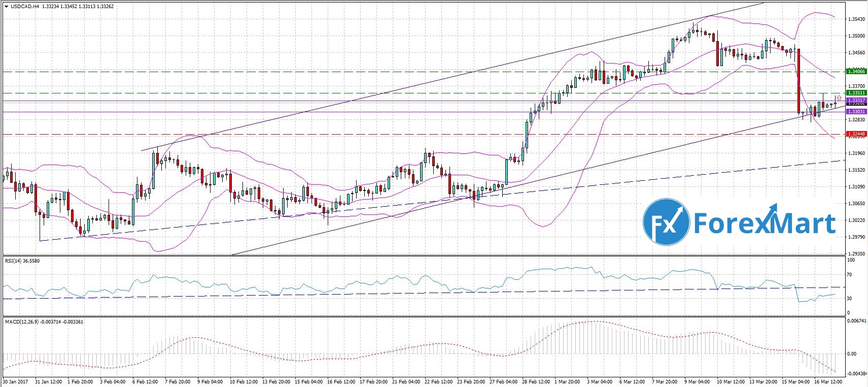
Task: Click the MACD scale value 0.006741
Action: click(x=857, y=321)
